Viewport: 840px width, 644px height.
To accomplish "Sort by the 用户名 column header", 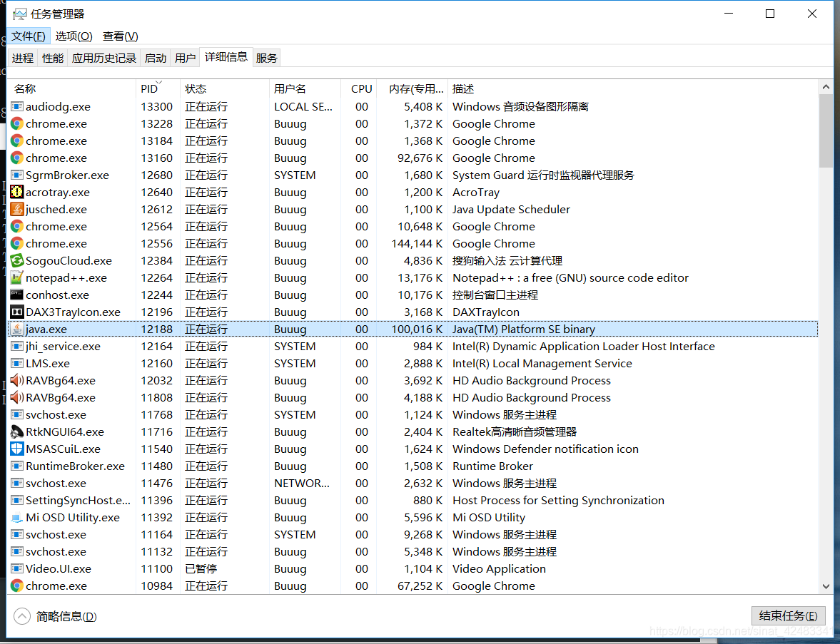I will tap(305, 89).
